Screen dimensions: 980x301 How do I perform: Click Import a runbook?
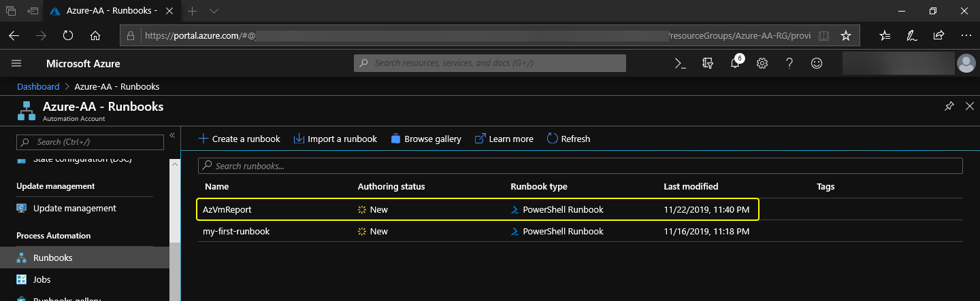pos(335,139)
